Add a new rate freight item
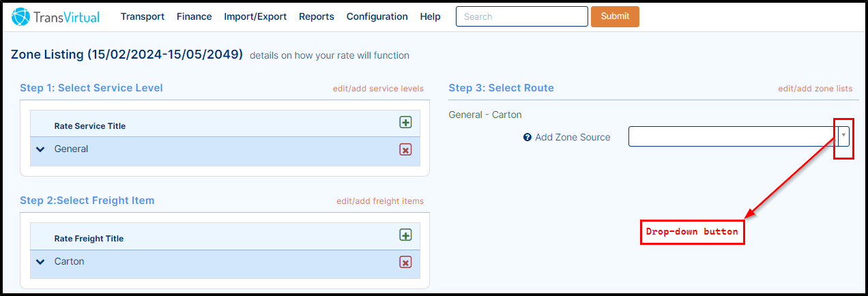Viewport: 868px width, 296px height. point(405,235)
